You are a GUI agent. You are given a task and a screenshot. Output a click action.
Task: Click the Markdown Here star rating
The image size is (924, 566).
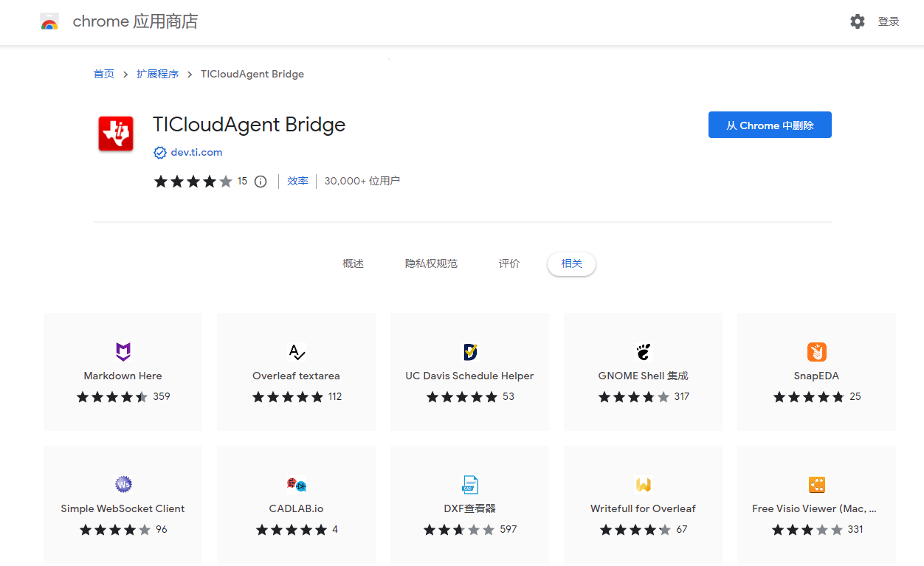pos(112,397)
